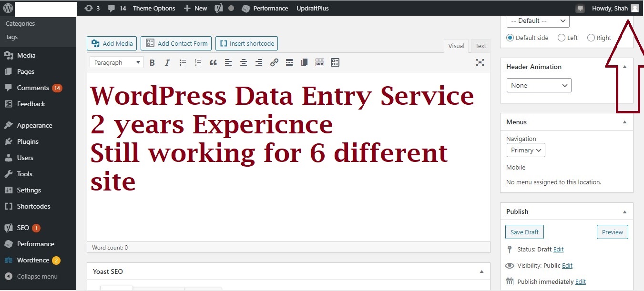The image size is (644, 291).
Task: Collapse the Header Animation panel
Action: 624,67
